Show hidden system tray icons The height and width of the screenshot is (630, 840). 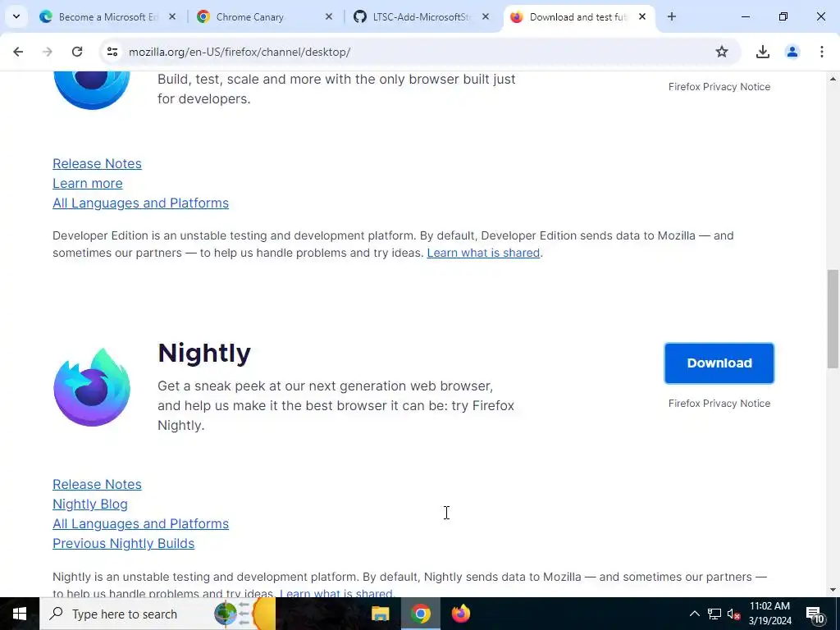click(694, 614)
